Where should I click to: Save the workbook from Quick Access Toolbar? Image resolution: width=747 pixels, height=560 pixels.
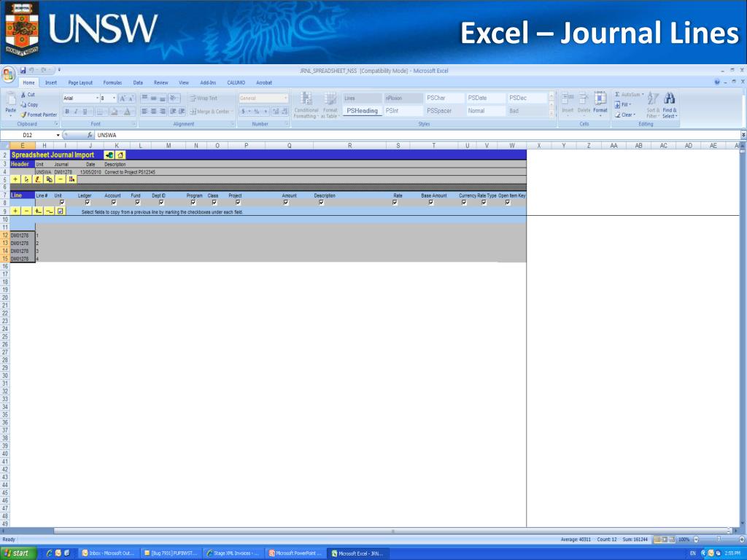tap(23, 71)
